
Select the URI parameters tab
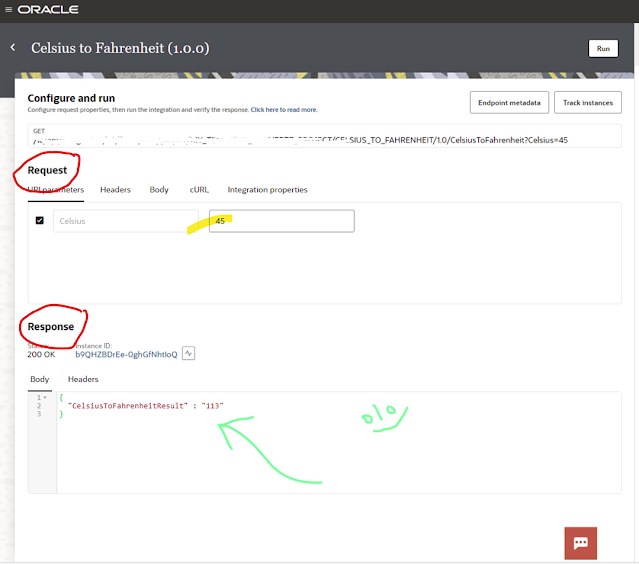pos(56,189)
